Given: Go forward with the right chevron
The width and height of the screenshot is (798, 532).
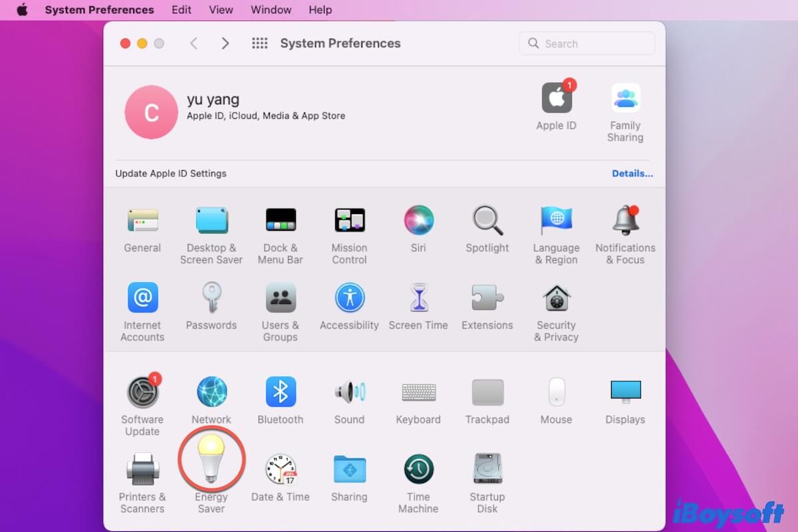Looking at the screenshot, I should pyautogui.click(x=225, y=43).
